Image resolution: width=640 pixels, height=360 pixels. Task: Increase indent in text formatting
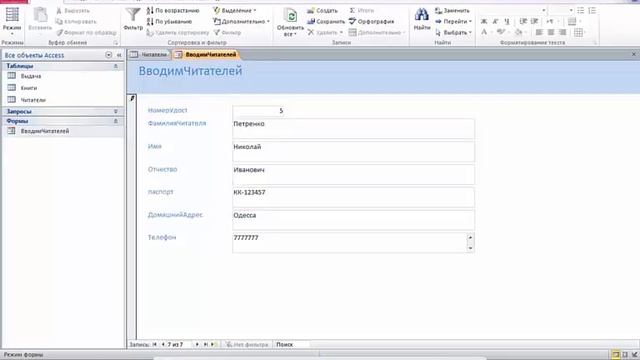point(535,21)
